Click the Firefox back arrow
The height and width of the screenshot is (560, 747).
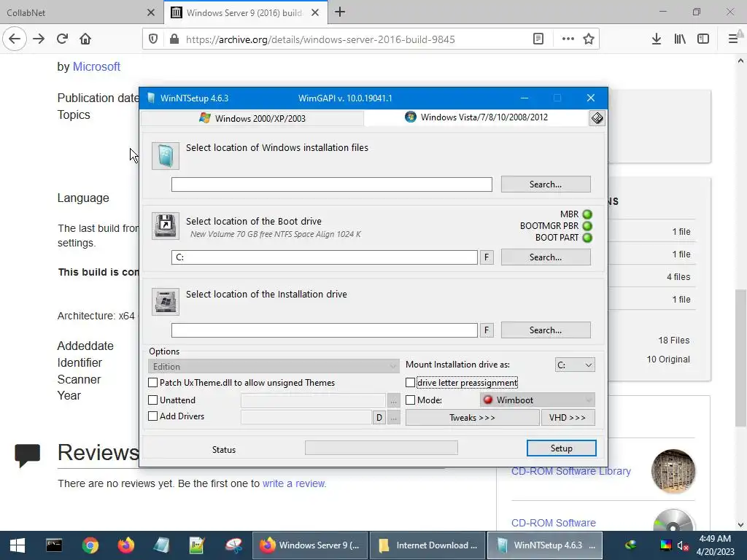(15, 39)
